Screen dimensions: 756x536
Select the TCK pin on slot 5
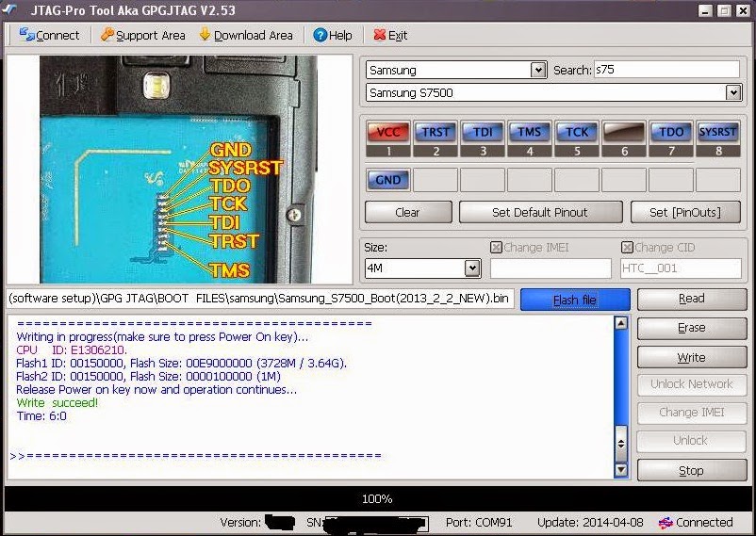pyautogui.click(x=577, y=133)
